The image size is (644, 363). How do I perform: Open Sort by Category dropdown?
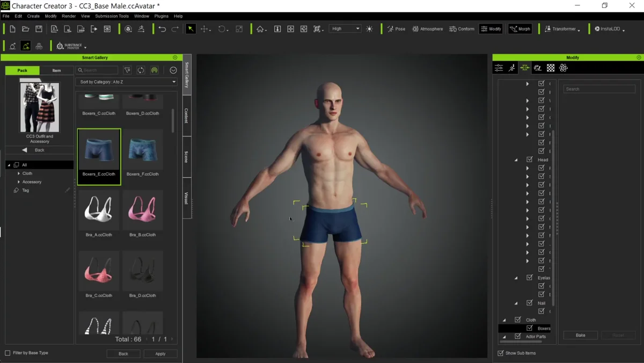(x=127, y=82)
